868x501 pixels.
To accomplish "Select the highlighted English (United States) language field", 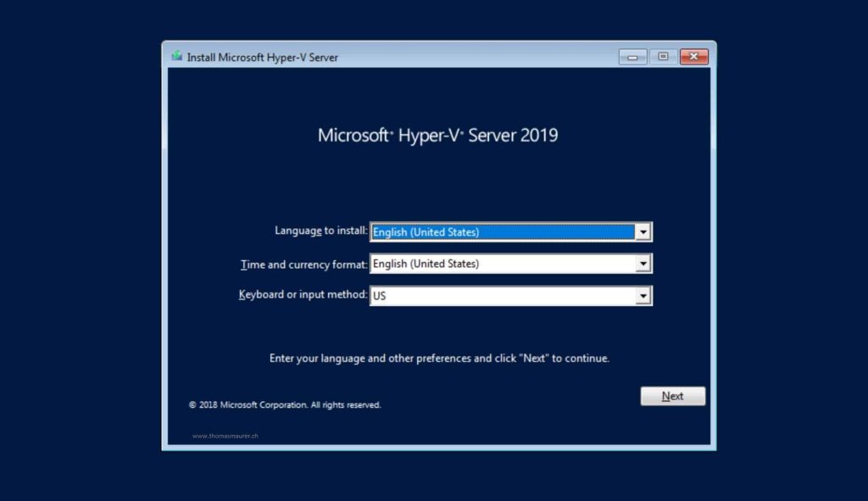I will (500, 231).
